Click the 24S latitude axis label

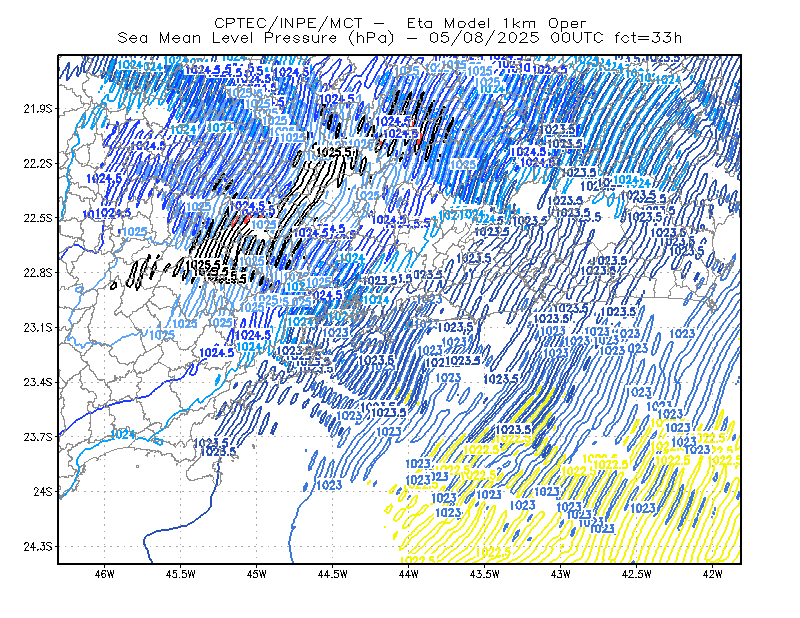43,491
